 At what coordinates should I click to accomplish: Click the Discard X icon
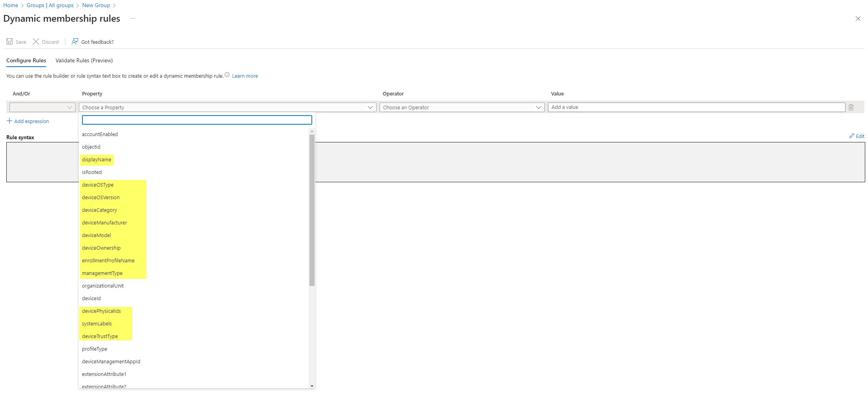pos(36,41)
